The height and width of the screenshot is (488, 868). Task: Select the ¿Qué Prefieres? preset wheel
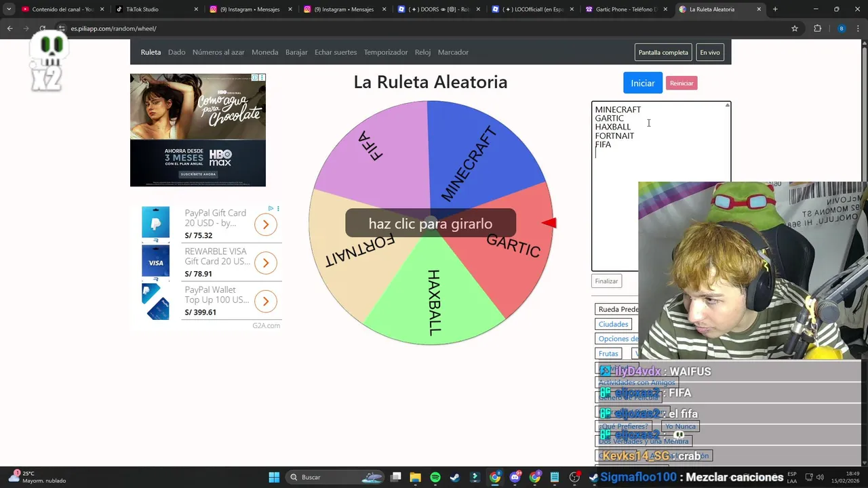click(x=624, y=426)
